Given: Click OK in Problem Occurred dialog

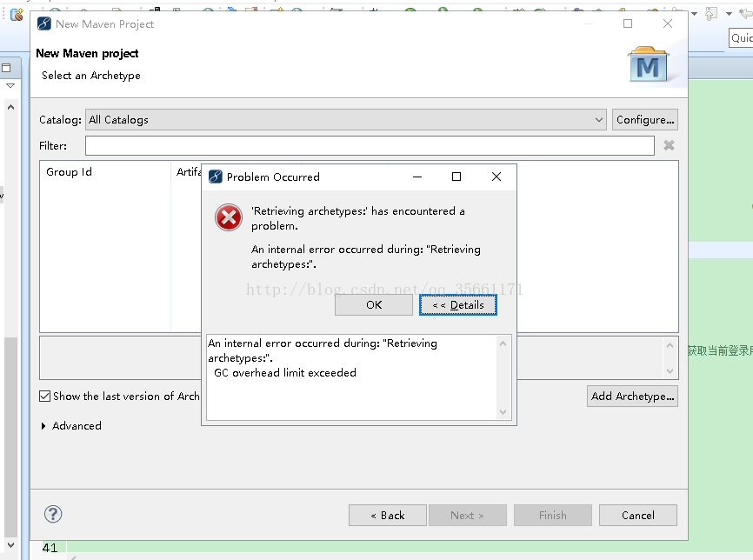Looking at the screenshot, I should pyautogui.click(x=374, y=305).
